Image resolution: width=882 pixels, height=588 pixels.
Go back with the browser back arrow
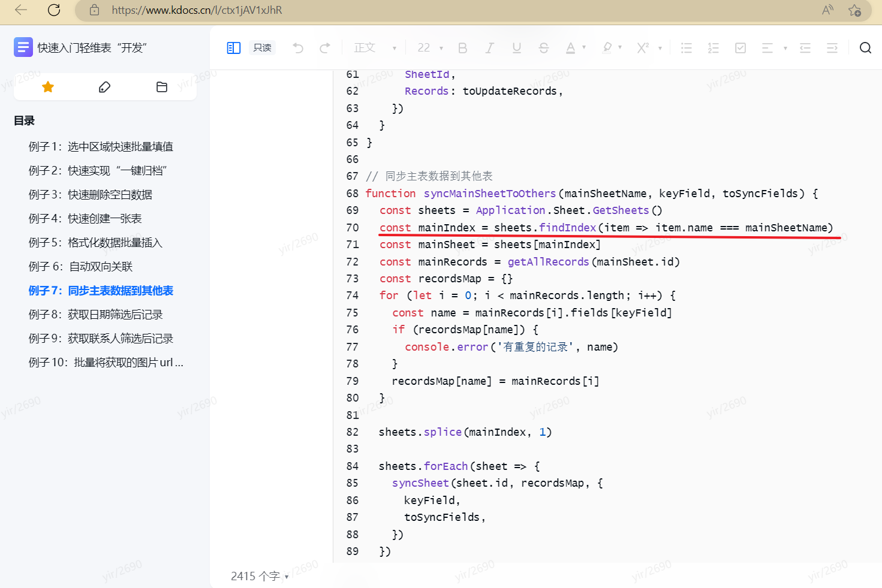point(21,10)
